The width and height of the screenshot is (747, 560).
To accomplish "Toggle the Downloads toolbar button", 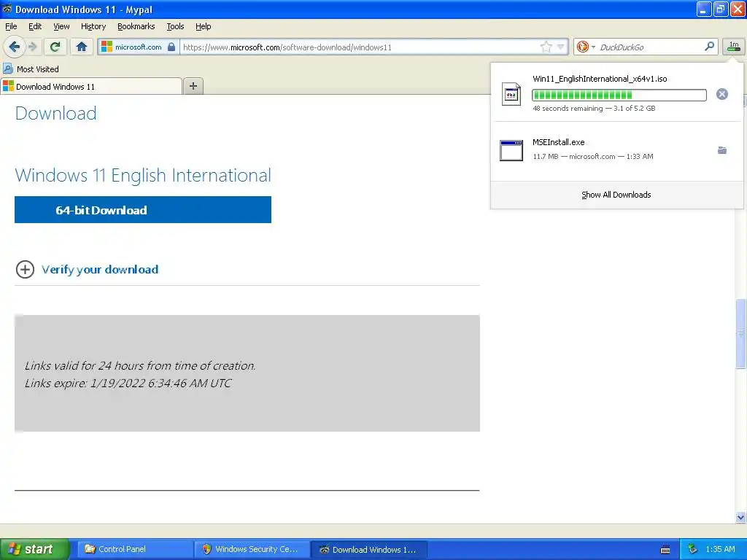I will [734, 47].
